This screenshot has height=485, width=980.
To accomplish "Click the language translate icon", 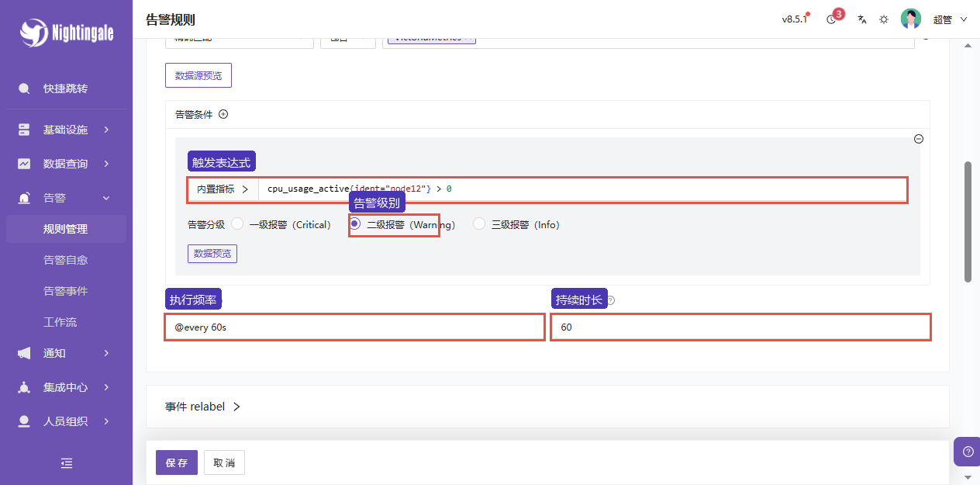I will pos(861,19).
